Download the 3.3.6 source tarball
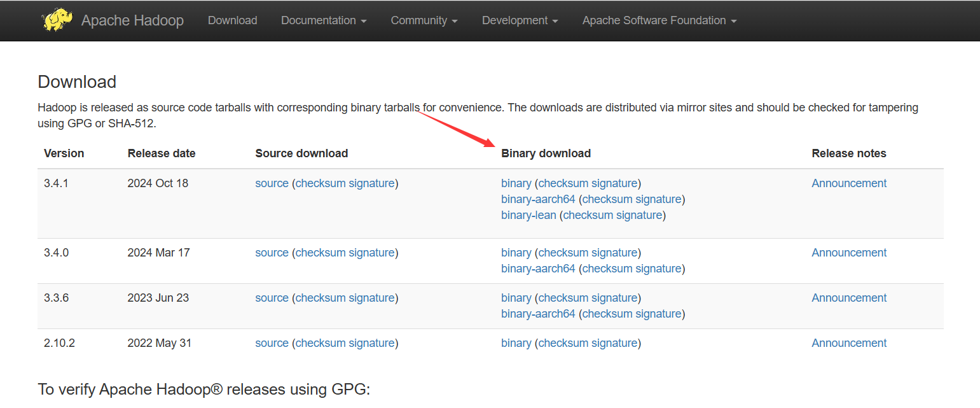This screenshot has width=980, height=408. [x=272, y=298]
